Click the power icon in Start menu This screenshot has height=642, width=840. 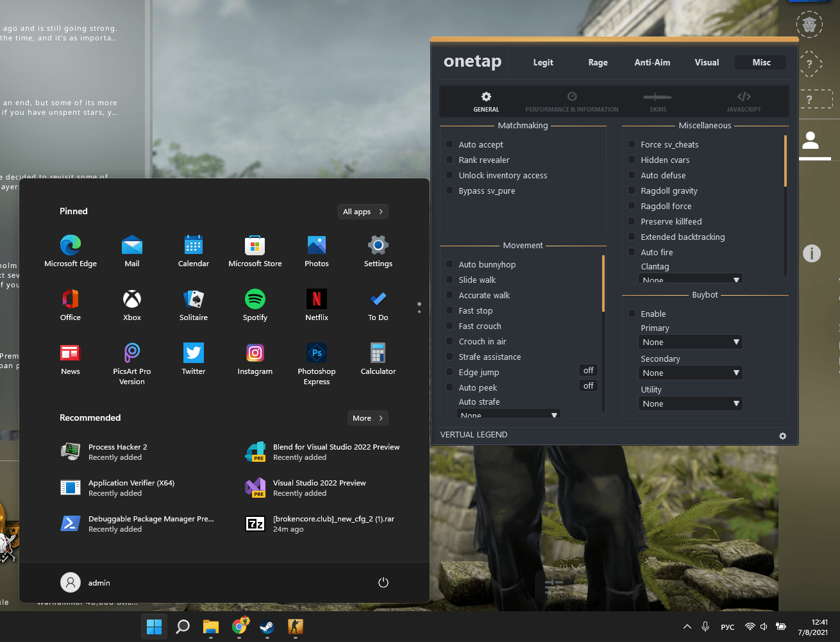tap(383, 582)
